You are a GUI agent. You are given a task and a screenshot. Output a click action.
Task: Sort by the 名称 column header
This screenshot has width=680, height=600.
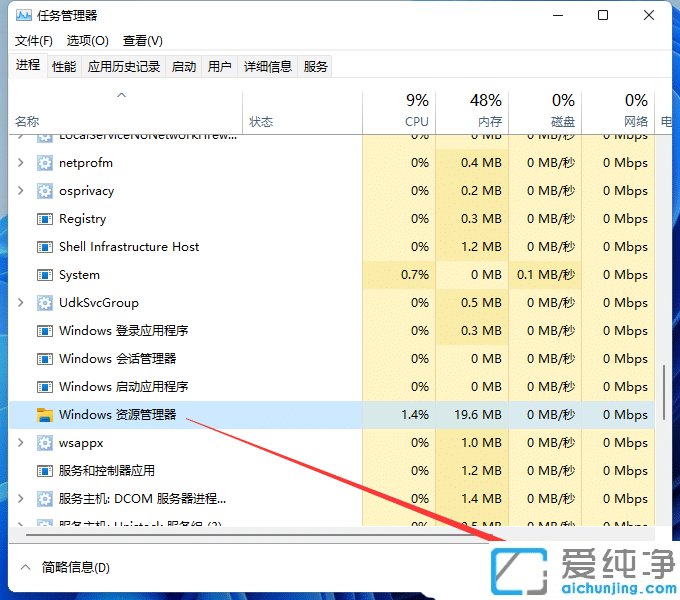click(126, 112)
